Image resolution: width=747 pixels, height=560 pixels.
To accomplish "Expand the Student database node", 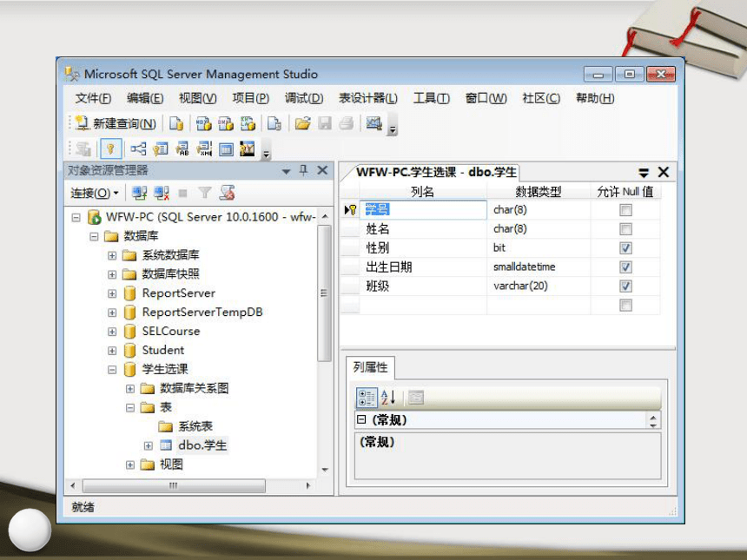I will point(112,351).
